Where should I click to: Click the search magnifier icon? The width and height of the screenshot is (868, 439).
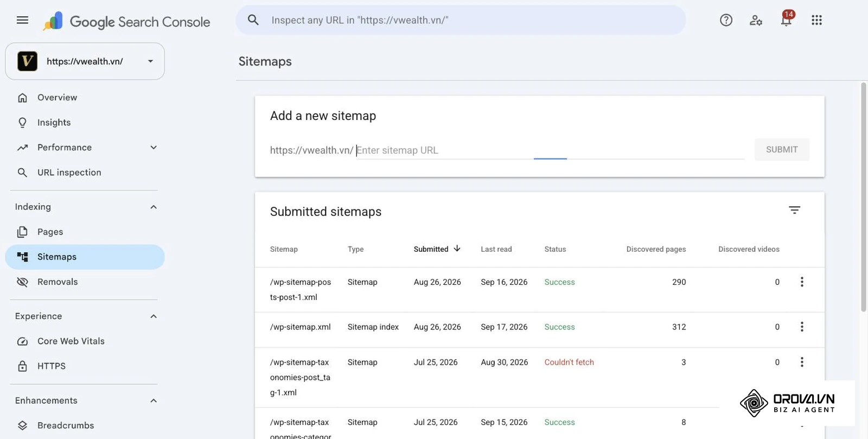[253, 20]
